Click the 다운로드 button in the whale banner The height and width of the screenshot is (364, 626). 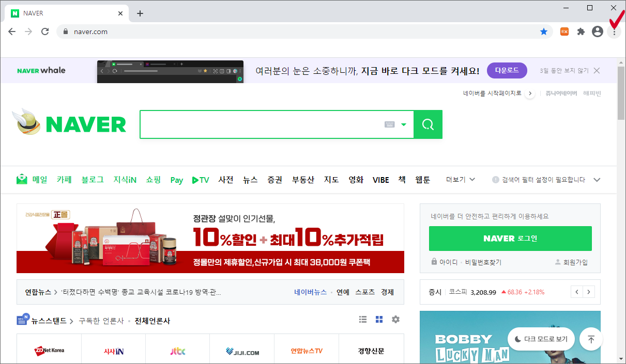(x=507, y=71)
